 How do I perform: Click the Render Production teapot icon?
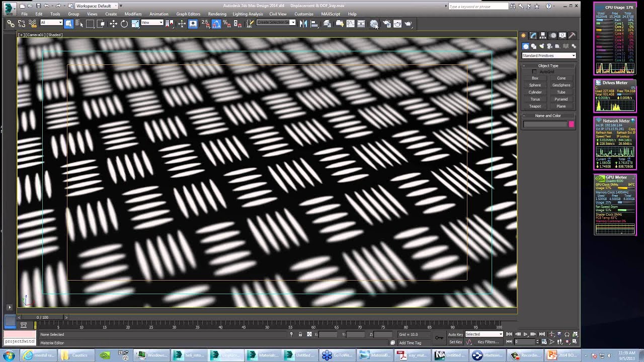pos(409,24)
